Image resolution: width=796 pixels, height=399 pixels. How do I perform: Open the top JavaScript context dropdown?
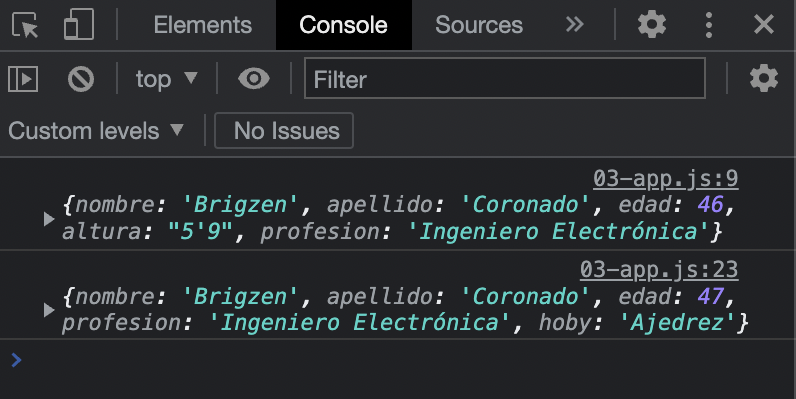[166, 79]
